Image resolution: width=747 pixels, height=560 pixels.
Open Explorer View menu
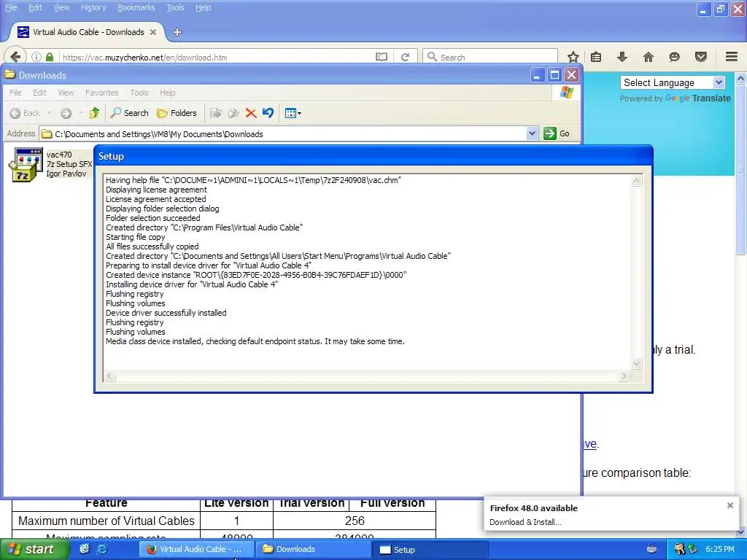[x=66, y=93]
